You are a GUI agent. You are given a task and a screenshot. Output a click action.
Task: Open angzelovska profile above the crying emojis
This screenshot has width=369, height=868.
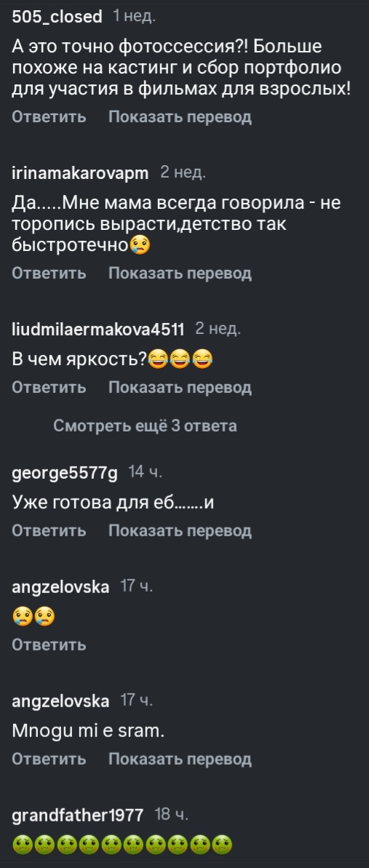click(x=60, y=586)
